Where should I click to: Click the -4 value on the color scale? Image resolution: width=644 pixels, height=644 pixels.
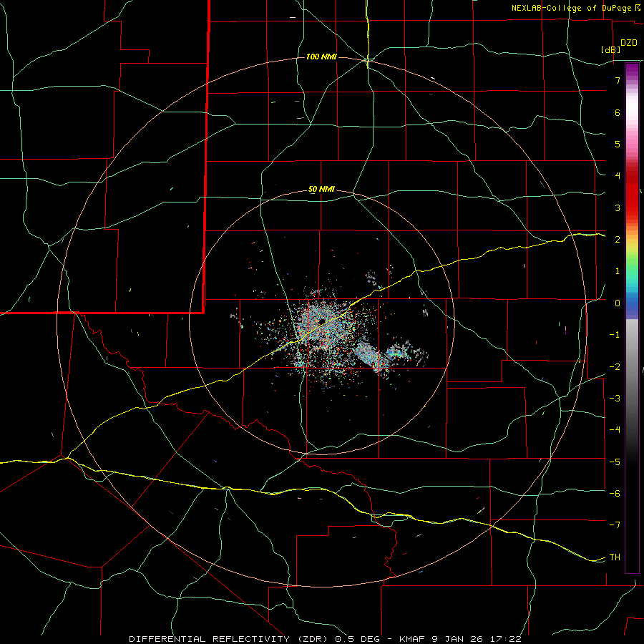615,430
